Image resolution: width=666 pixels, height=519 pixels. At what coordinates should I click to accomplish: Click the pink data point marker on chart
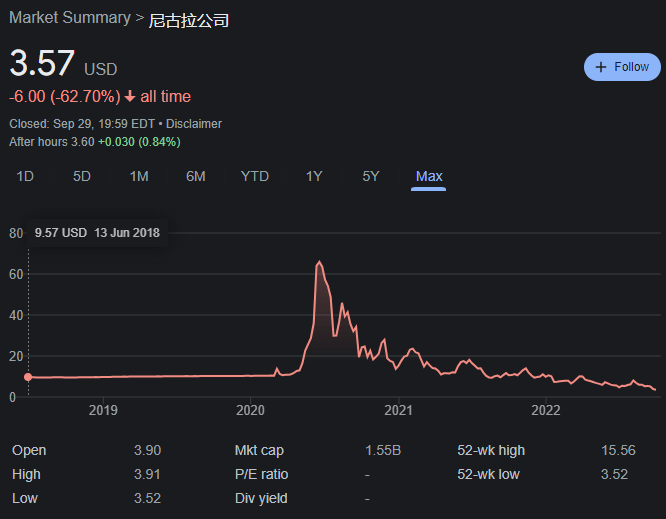tap(28, 377)
